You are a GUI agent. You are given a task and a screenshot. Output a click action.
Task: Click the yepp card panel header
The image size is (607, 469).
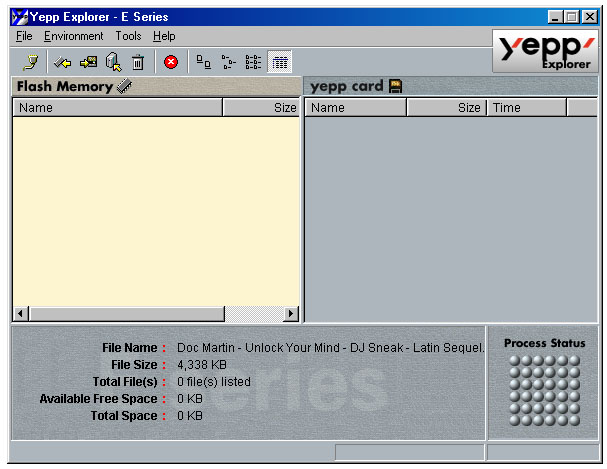click(451, 86)
